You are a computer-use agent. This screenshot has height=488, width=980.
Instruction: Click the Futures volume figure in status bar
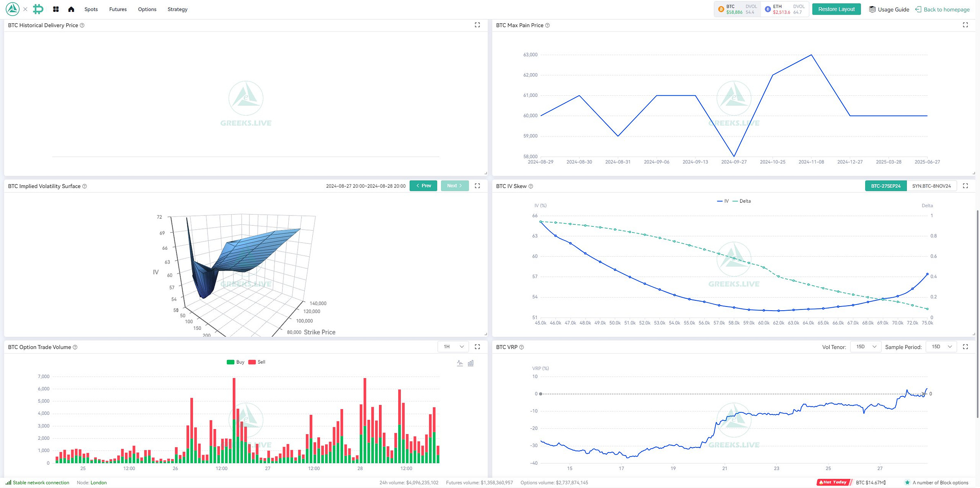pyautogui.click(x=479, y=483)
